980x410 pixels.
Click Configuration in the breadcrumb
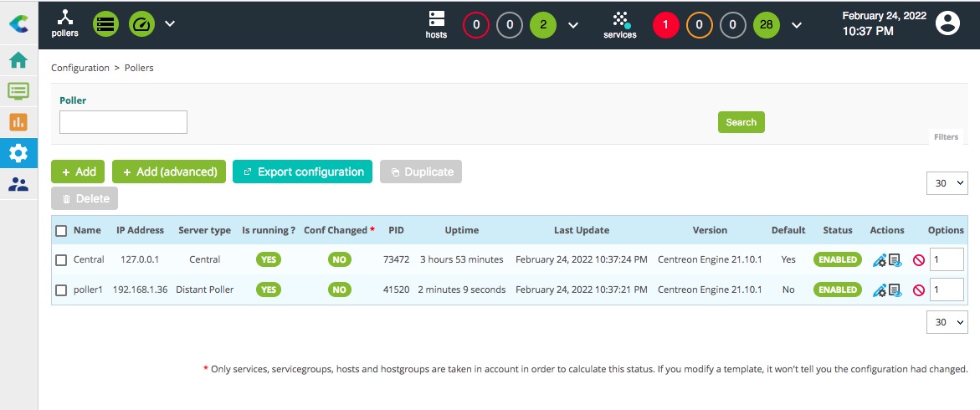pos(80,68)
